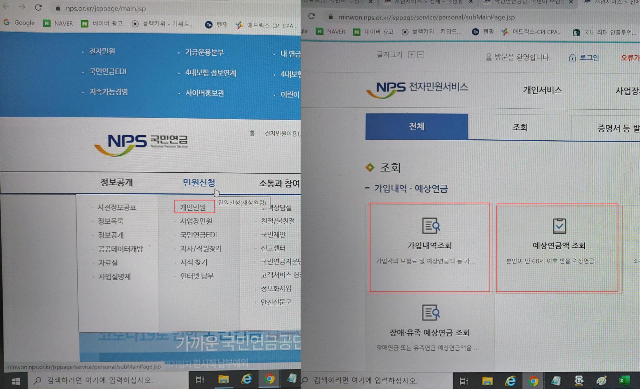Open Internet Explorer on left taskbar
The width and height of the screenshot is (640, 389).
[x=247, y=379]
